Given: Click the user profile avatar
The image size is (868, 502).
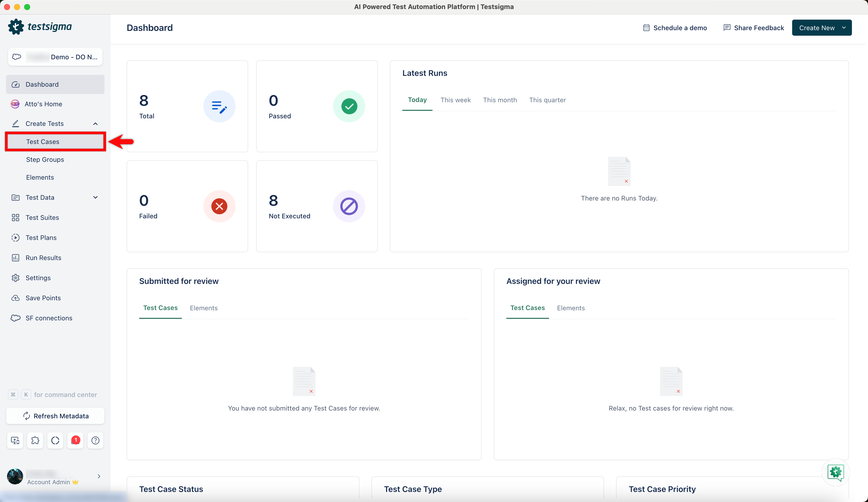Looking at the screenshot, I should (15, 477).
